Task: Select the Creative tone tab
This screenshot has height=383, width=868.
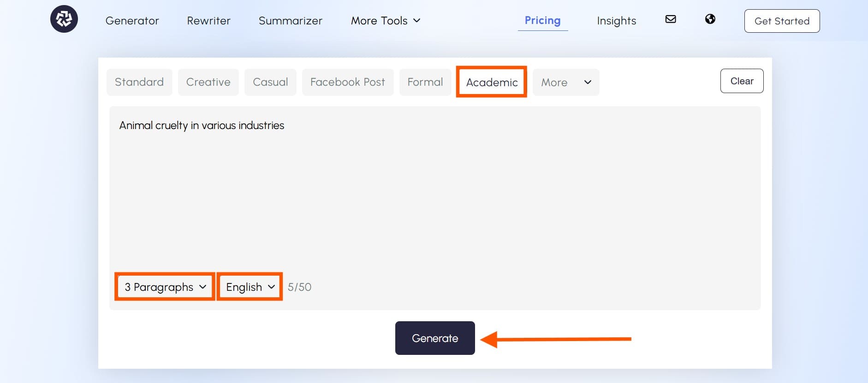Action: (208, 82)
